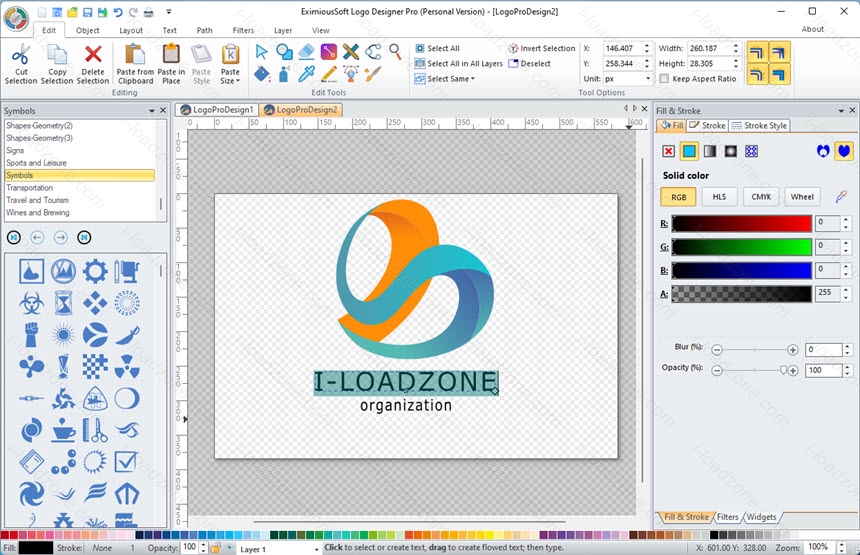This screenshot has height=555, width=860.
Task: Toggle Keep Aspect Ratio checkbox
Action: click(x=664, y=79)
